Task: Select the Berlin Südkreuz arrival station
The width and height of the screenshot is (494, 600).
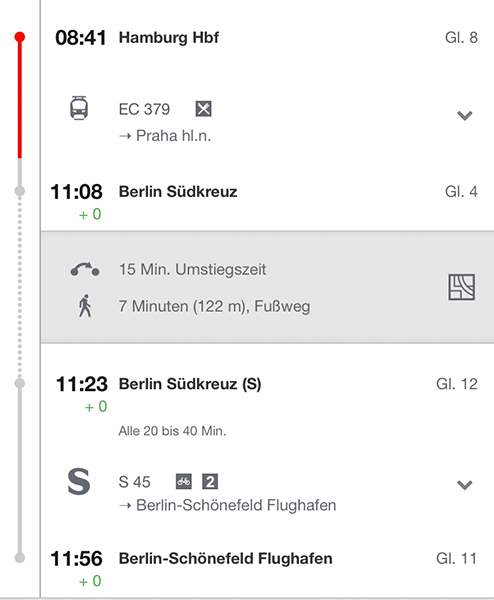Action: click(x=178, y=192)
